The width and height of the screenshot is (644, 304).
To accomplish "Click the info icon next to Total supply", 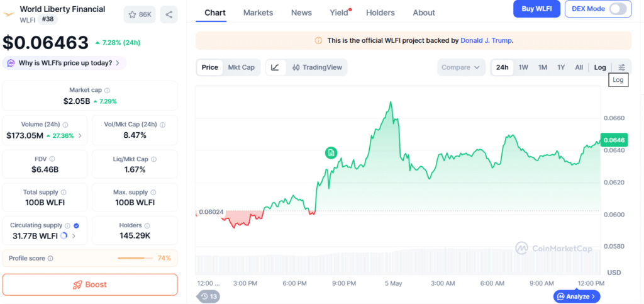I will 64,192.
